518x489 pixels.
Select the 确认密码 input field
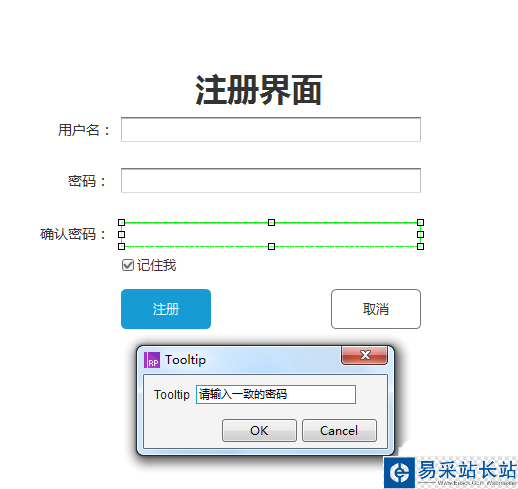pos(271,234)
